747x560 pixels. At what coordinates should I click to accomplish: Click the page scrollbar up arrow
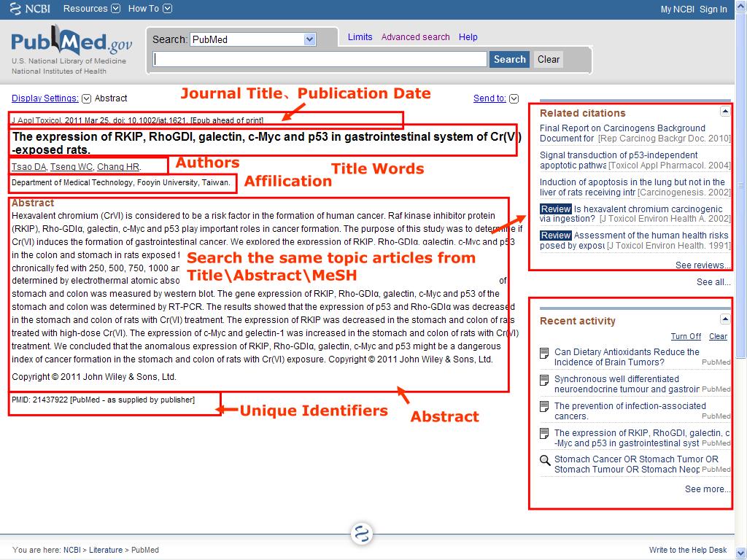point(741,6)
